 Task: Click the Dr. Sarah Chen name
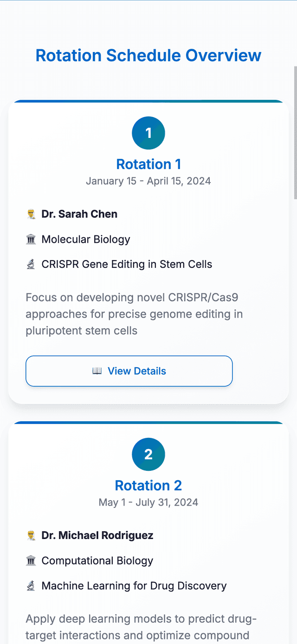click(x=79, y=214)
